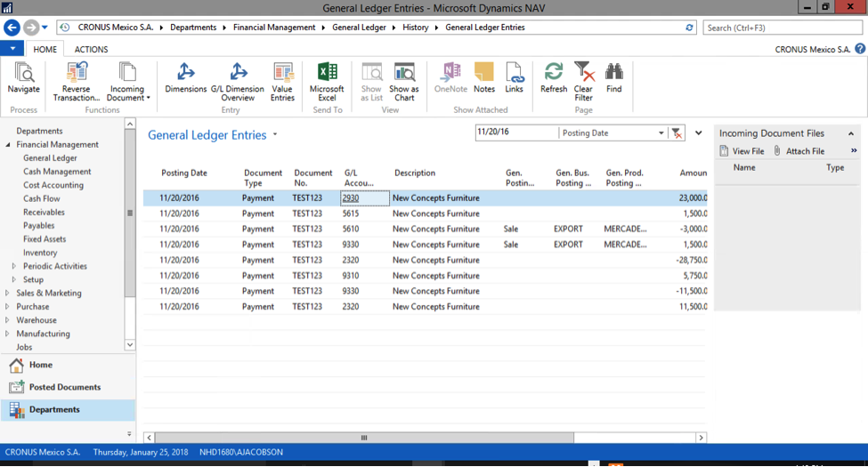Click the G/L account 2930 link
This screenshot has width=868, height=467.
point(351,198)
